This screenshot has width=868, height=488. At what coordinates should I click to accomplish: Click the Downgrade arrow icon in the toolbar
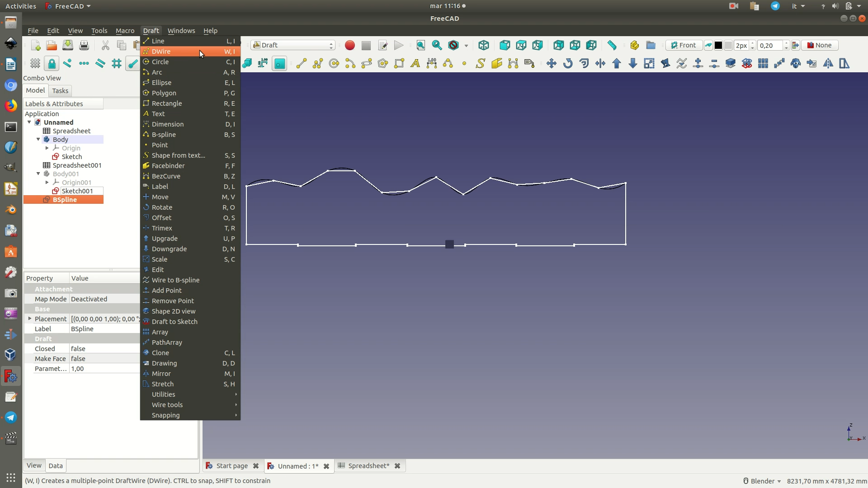pyautogui.click(x=633, y=64)
